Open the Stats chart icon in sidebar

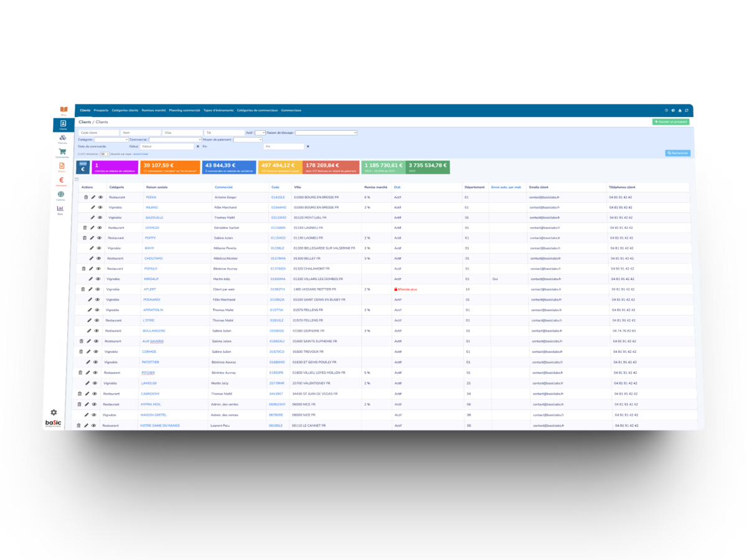[x=60, y=209]
